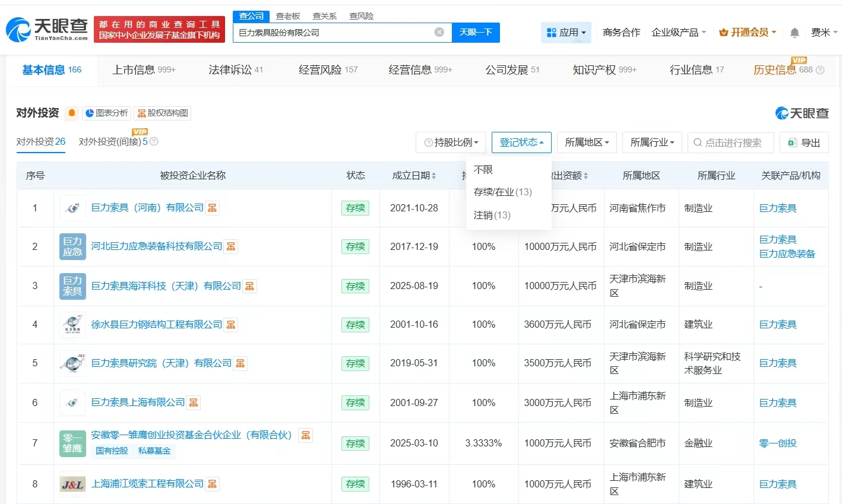Click the J&L logo in row 8
The height and width of the screenshot is (504, 842).
click(x=72, y=484)
